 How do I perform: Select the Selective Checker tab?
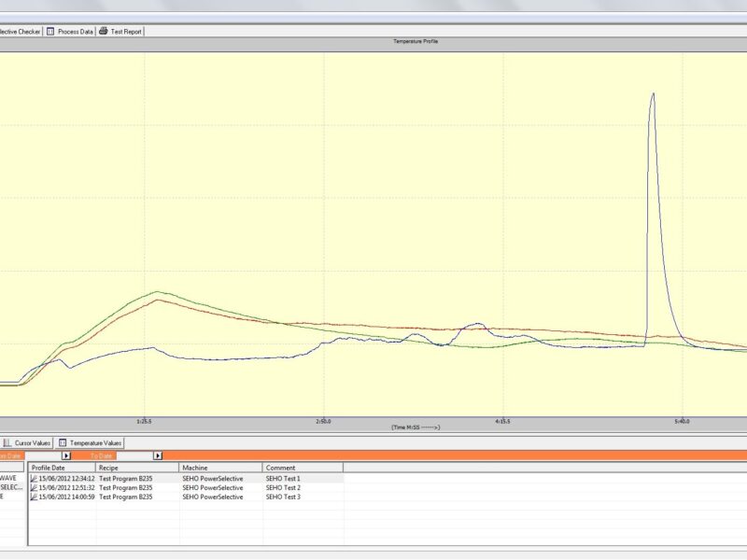[19, 31]
